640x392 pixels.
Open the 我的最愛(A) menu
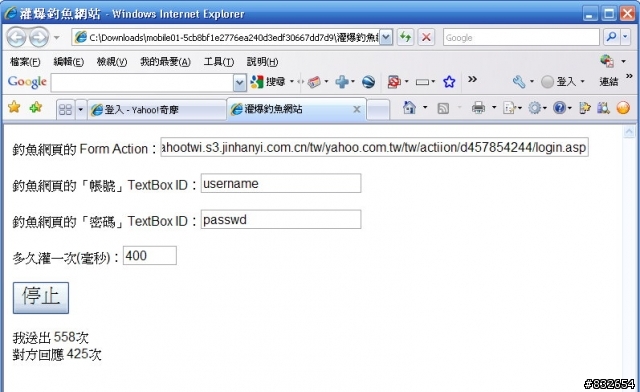coord(165,62)
